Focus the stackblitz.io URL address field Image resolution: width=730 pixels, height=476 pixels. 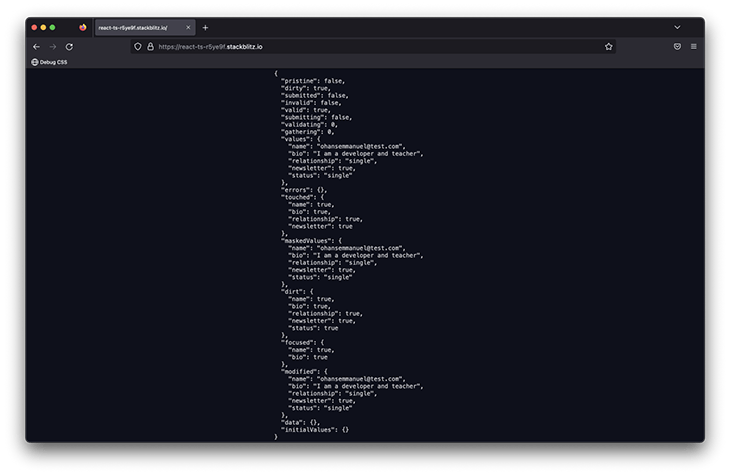pyautogui.click(x=370, y=46)
